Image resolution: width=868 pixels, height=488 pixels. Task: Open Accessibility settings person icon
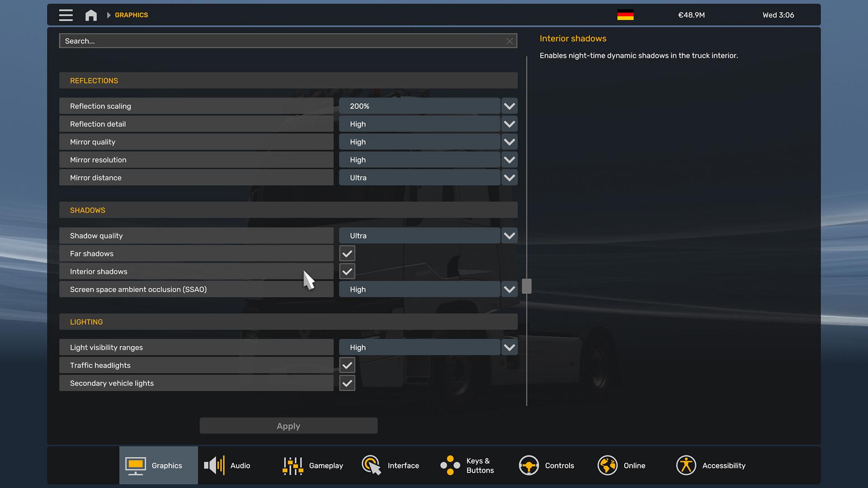(x=686, y=465)
